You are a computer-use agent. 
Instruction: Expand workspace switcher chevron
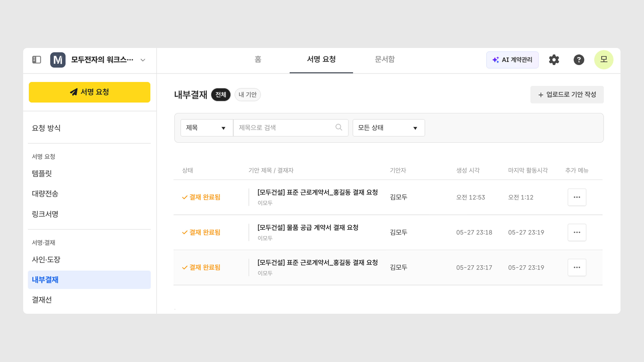(143, 60)
